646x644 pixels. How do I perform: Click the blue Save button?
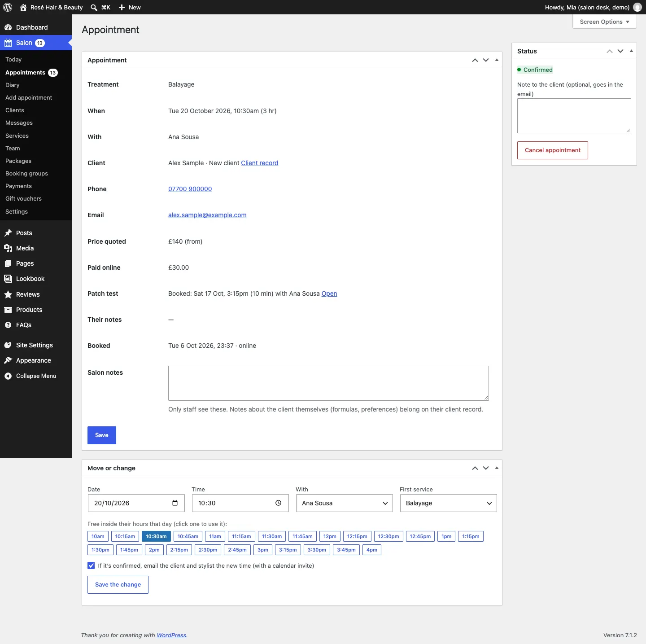pyautogui.click(x=102, y=435)
